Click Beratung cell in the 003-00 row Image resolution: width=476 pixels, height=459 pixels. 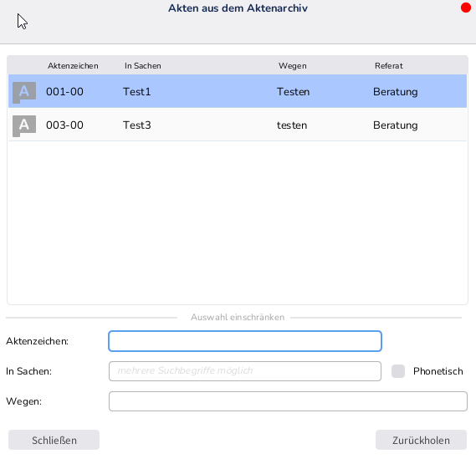coord(395,125)
